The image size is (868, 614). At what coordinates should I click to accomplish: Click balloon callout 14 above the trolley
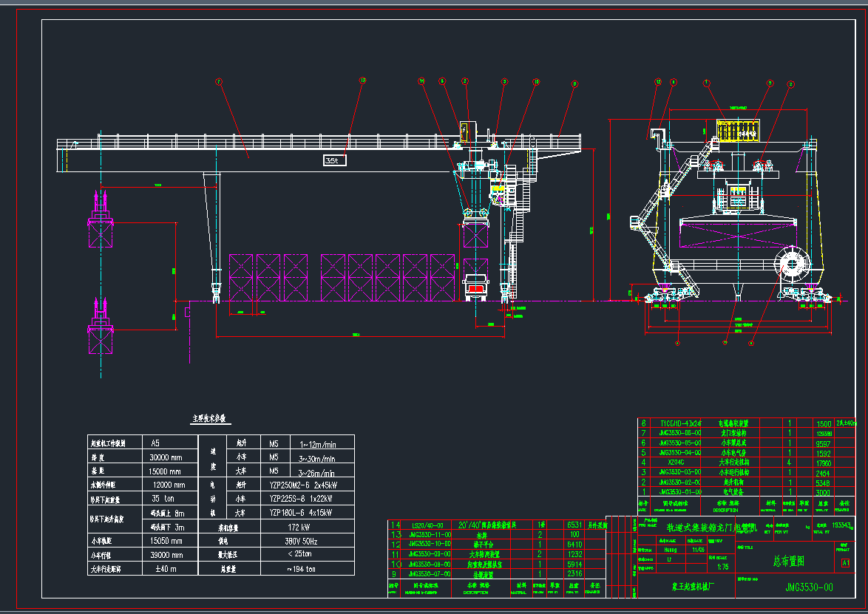point(421,82)
